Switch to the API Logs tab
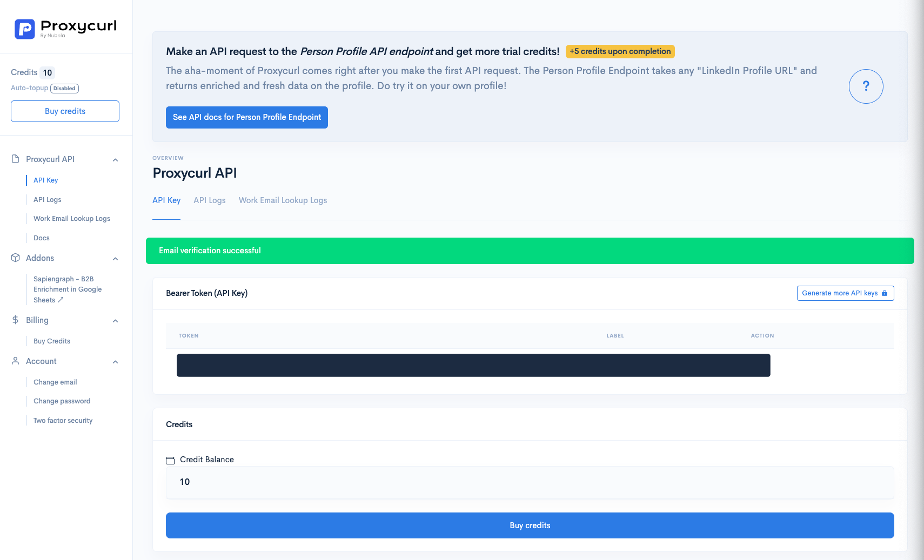This screenshot has width=924, height=560. click(x=210, y=200)
